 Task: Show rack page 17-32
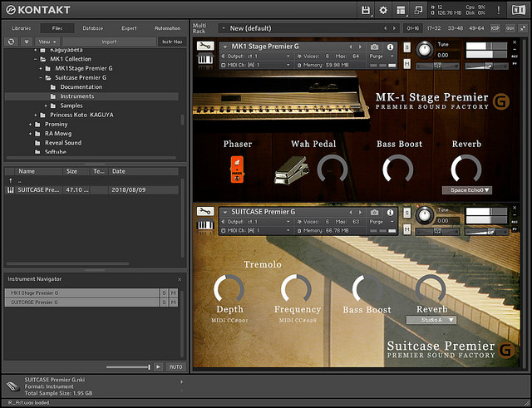click(434, 28)
